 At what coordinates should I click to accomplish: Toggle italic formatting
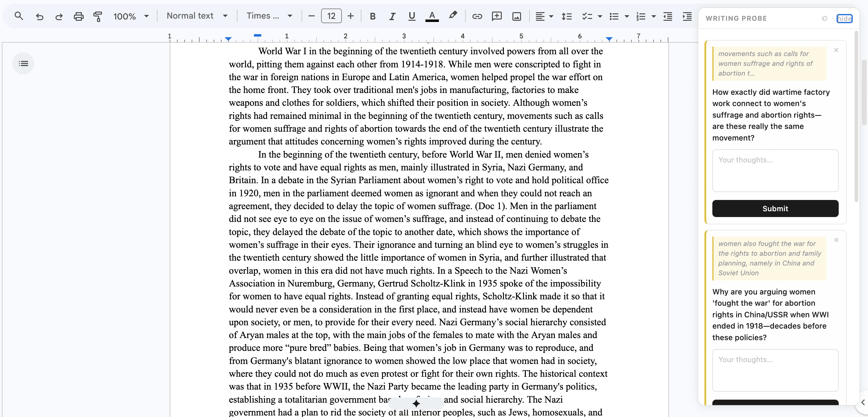point(392,16)
